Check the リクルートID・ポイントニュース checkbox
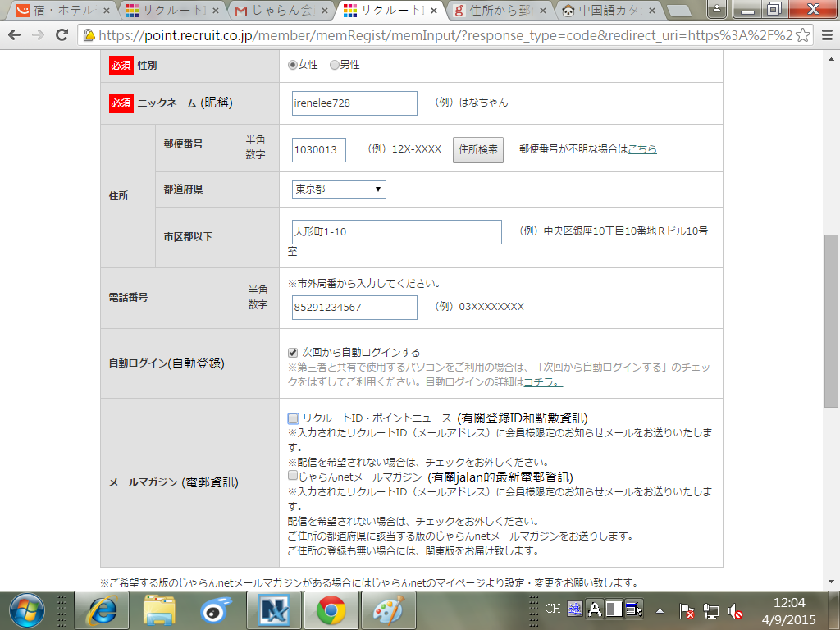840x630 pixels. pos(293,418)
